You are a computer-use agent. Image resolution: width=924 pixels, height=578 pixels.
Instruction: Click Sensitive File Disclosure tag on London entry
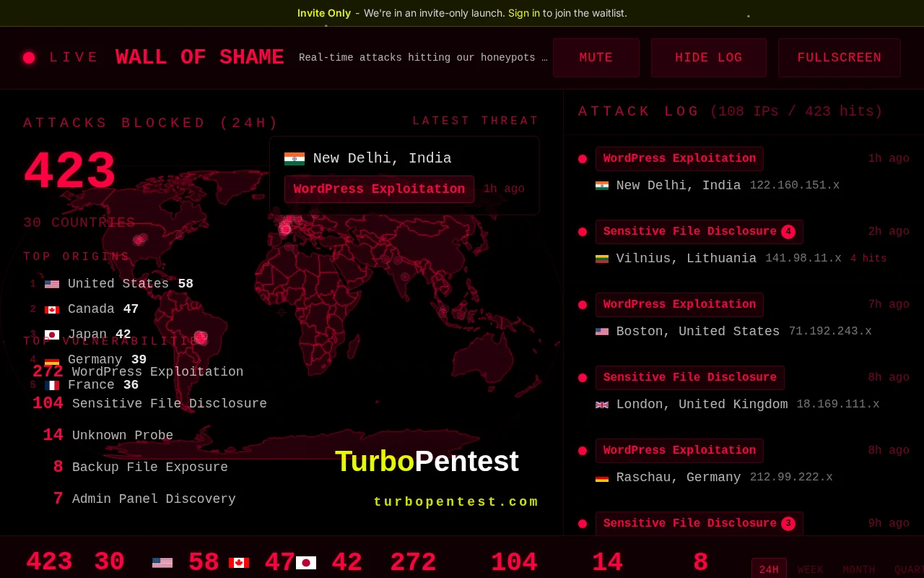[x=690, y=378]
